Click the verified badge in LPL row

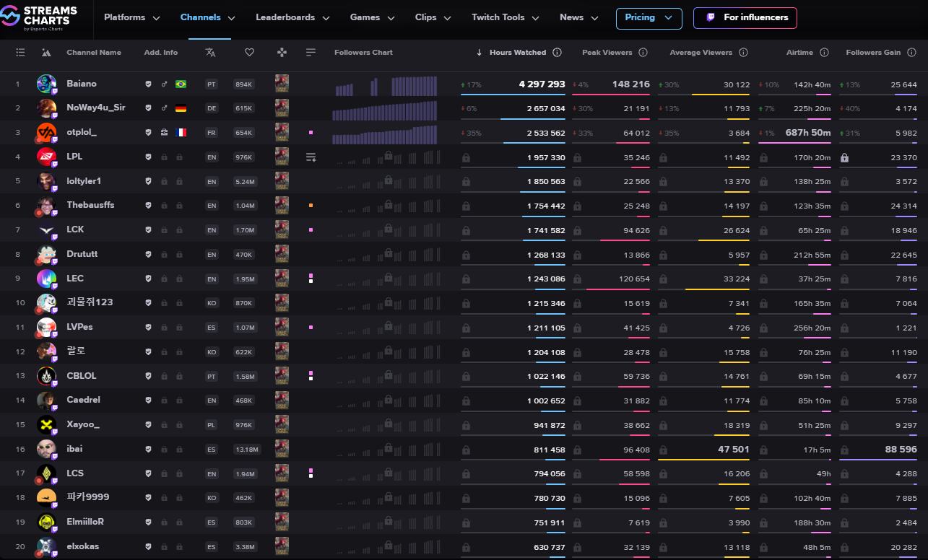pos(148,157)
